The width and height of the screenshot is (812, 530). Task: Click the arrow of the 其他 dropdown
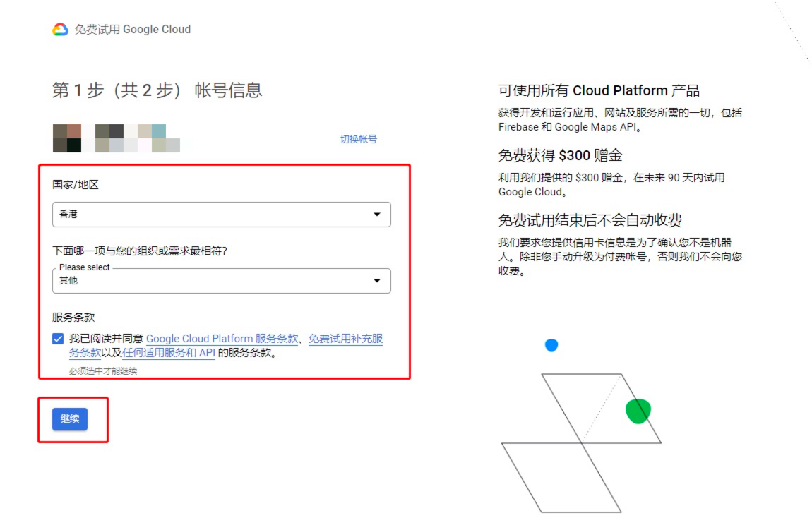point(377,281)
